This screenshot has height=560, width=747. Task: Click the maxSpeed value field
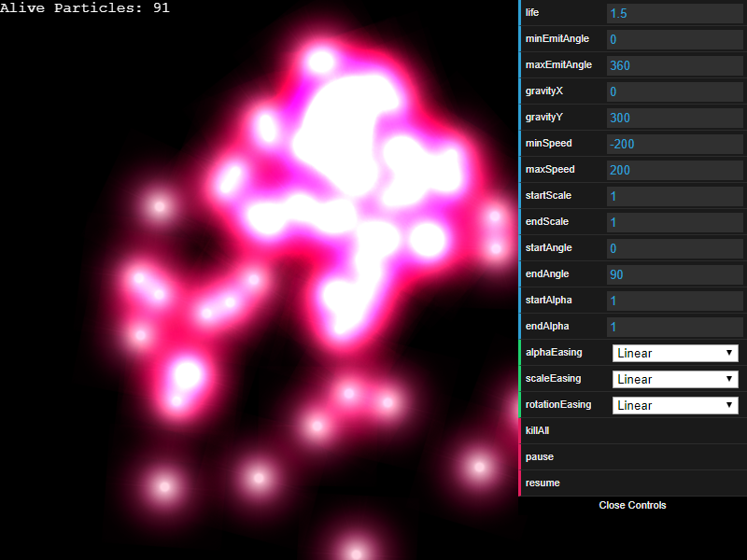coord(674,170)
